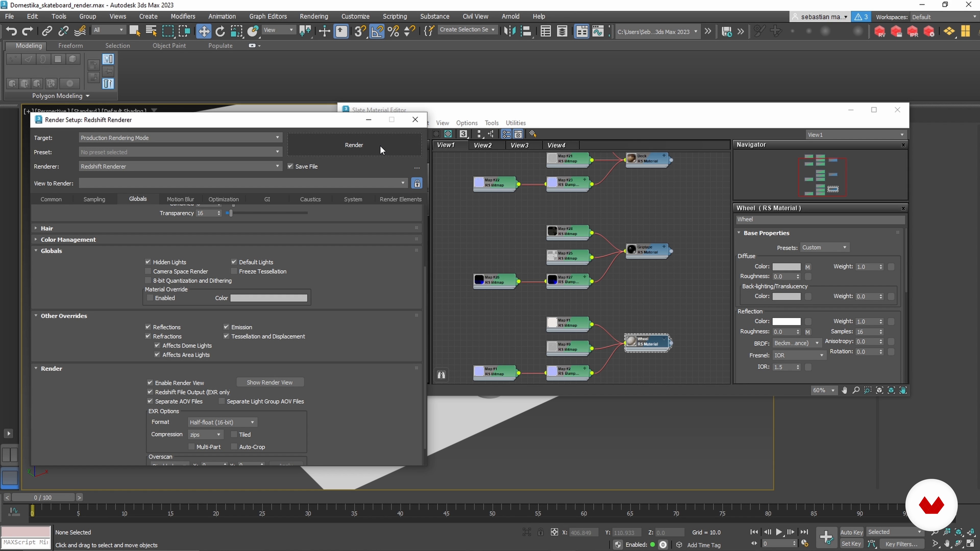
Task: Switch to the Sampling tab
Action: (94, 199)
